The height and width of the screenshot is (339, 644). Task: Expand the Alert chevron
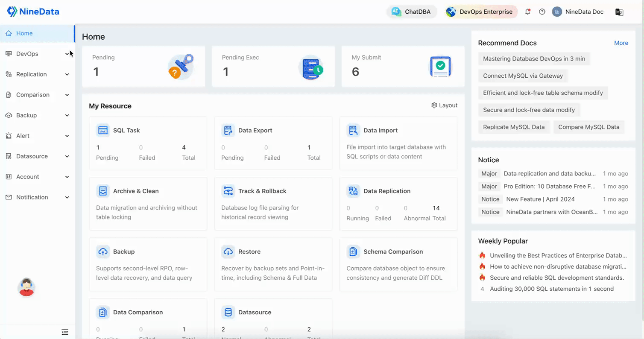point(67,136)
